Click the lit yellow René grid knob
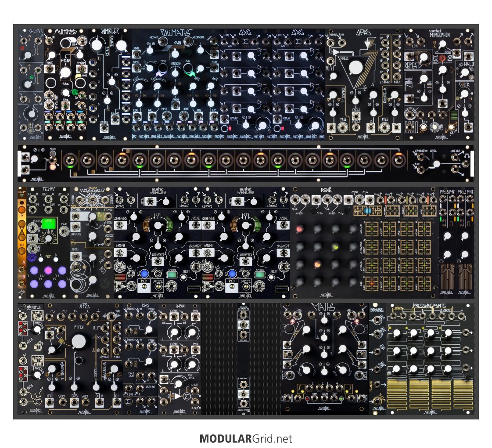Viewport: 492px width, 448px height. [335, 247]
